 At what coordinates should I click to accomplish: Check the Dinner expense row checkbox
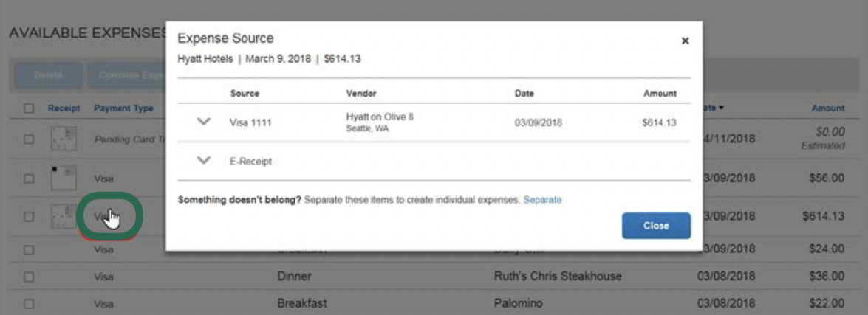(x=29, y=277)
